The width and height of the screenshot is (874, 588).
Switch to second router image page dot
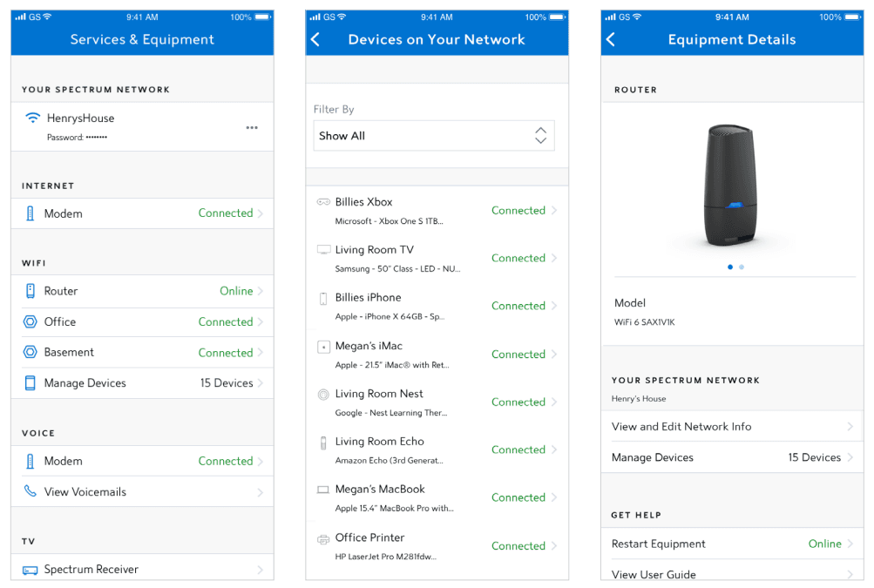click(x=742, y=267)
